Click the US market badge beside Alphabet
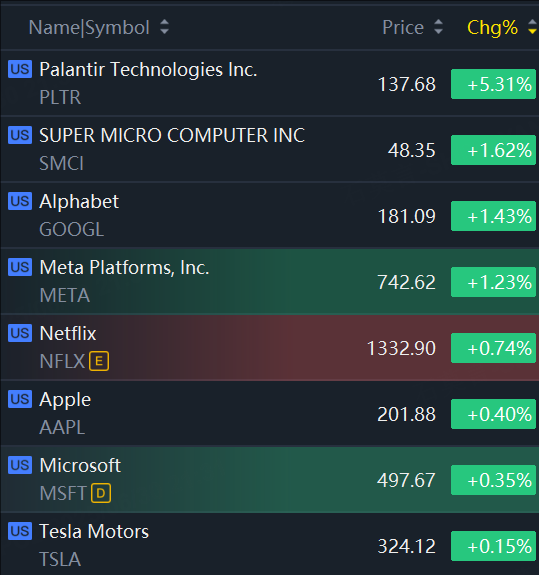The width and height of the screenshot is (539, 575). [20, 201]
